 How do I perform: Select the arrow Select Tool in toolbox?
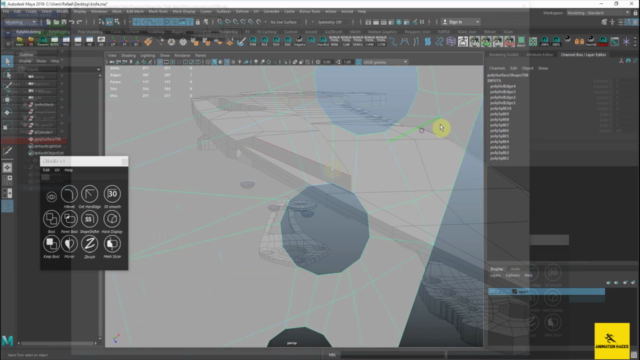click(7, 62)
